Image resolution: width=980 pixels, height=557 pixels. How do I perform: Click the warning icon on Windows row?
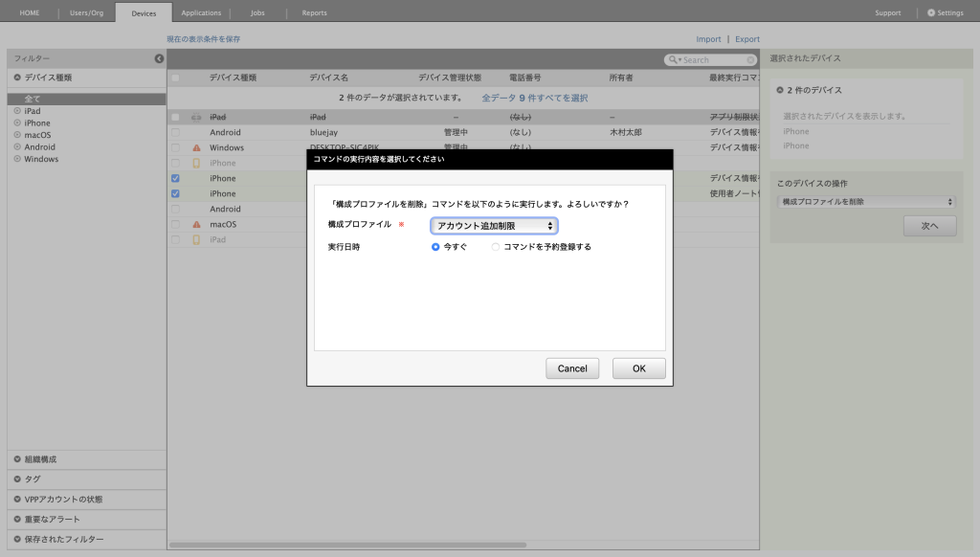[196, 148]
